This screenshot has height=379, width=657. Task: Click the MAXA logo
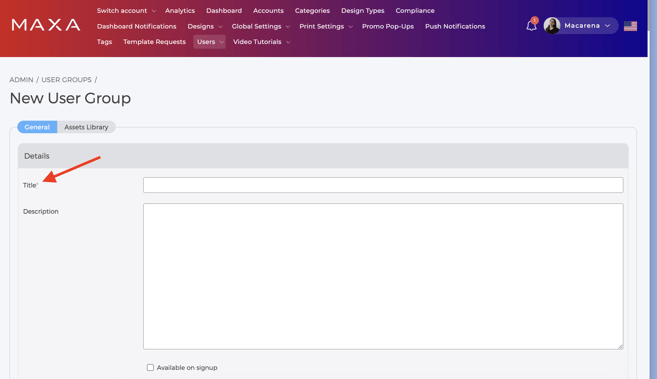pos(46,25)
